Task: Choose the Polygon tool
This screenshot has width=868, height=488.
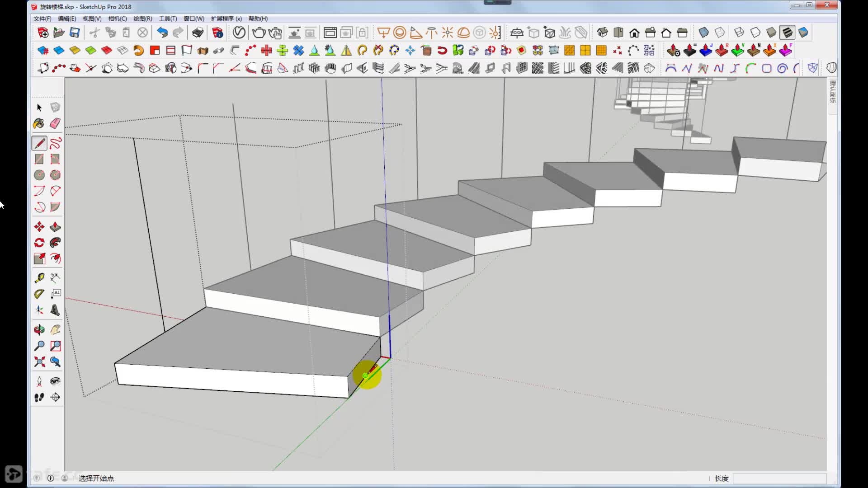Action: pos(55,175)
